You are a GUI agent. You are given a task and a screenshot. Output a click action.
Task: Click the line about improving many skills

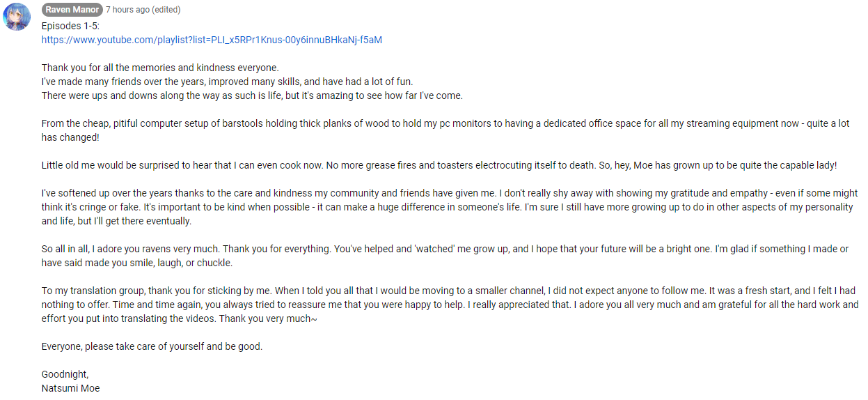pos(227,82)
